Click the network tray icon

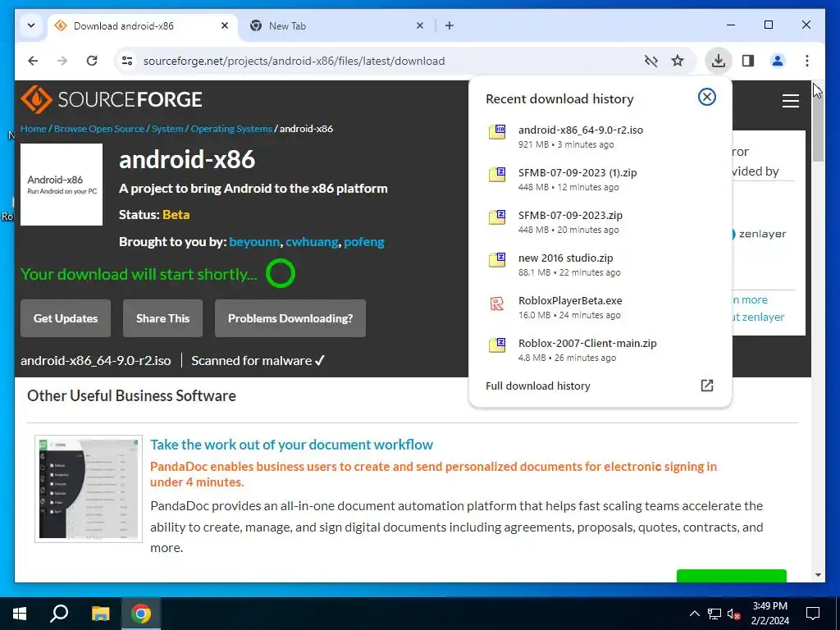(714, 614)
